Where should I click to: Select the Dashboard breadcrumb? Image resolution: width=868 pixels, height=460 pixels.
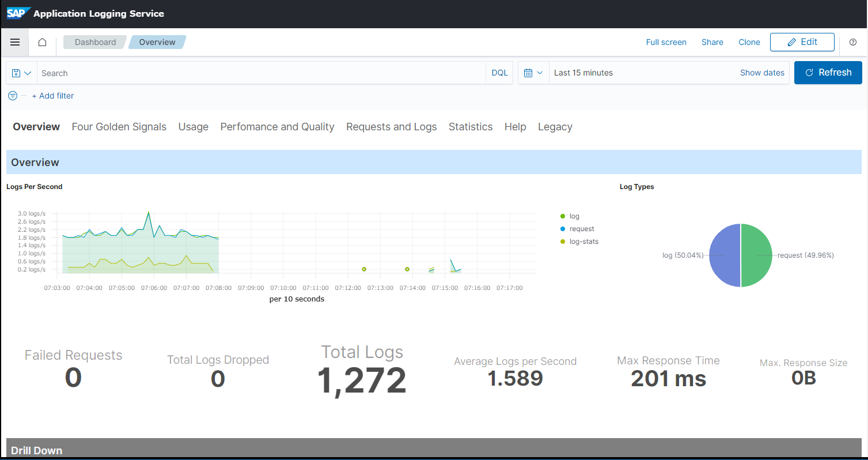(95, 42)
